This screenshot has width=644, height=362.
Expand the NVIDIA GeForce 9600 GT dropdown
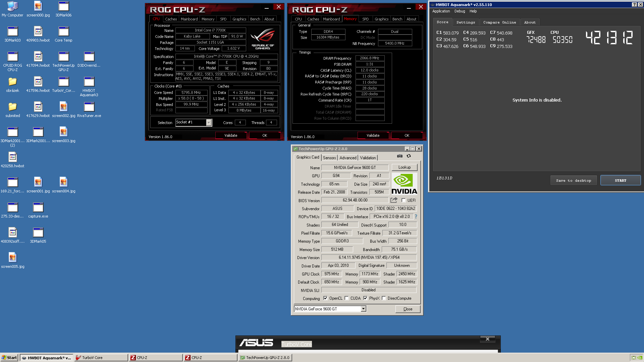pyautogui.click(x=363, y=309)
